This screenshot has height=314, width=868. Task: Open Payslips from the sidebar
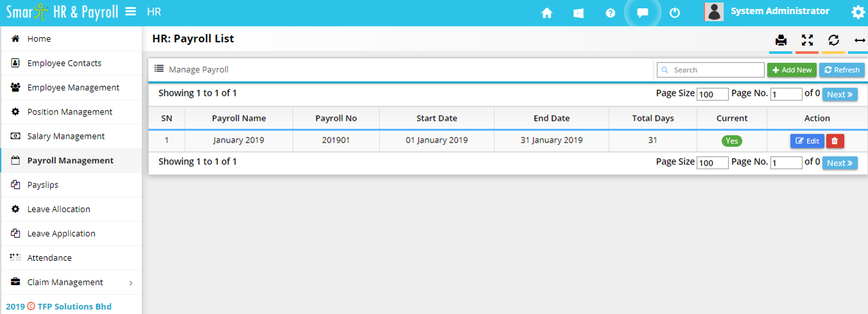[x=42, y=185]
